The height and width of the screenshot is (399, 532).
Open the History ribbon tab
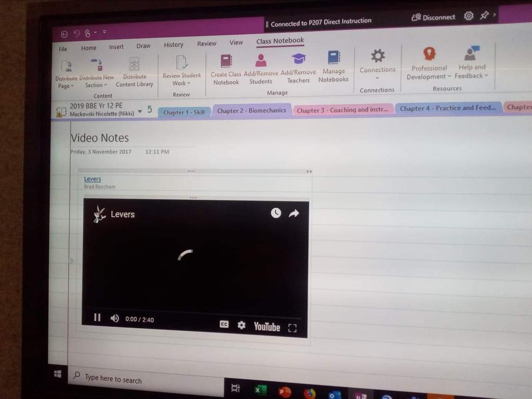pos(174,45)
